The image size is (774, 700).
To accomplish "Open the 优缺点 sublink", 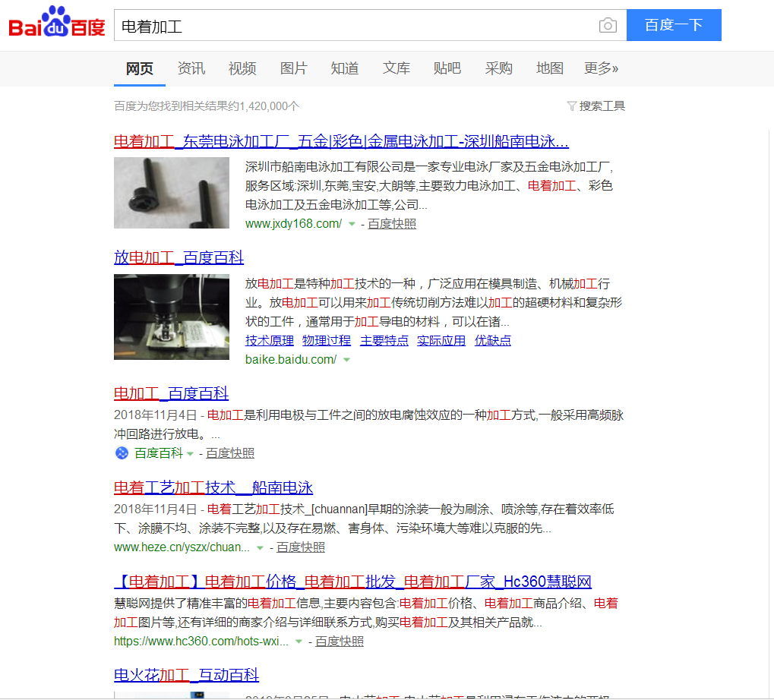I will click(x=493, y=340).
